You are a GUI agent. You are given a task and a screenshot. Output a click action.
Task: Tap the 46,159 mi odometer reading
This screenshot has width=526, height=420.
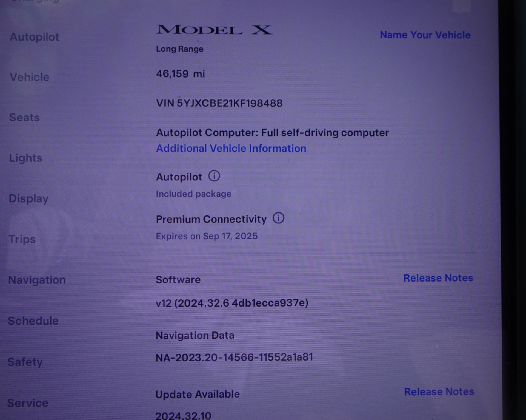[x=181, y=74]
